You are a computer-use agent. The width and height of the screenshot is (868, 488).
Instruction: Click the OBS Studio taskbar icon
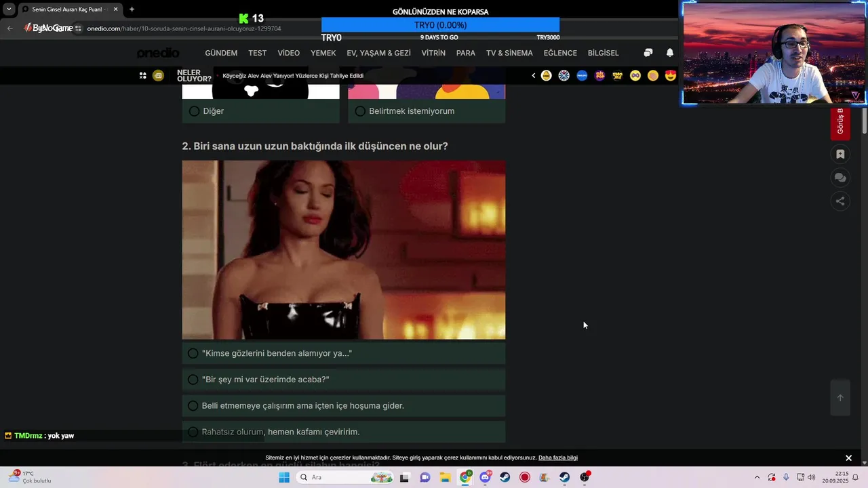point(585,477)
